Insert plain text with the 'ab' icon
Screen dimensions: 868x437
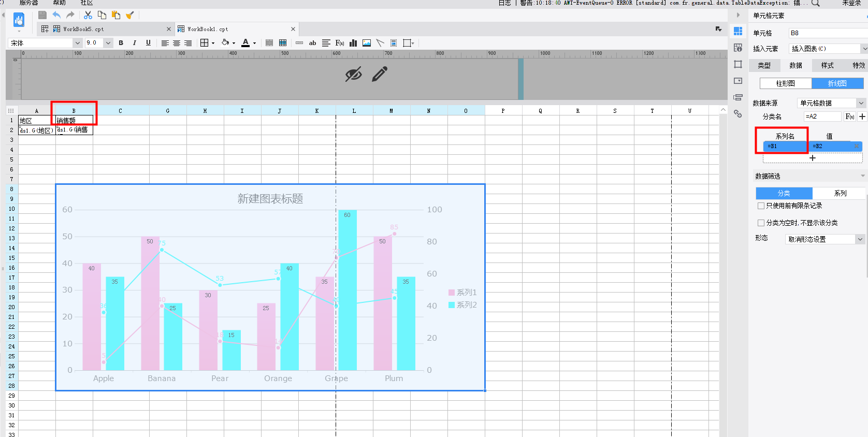point(312,43)
